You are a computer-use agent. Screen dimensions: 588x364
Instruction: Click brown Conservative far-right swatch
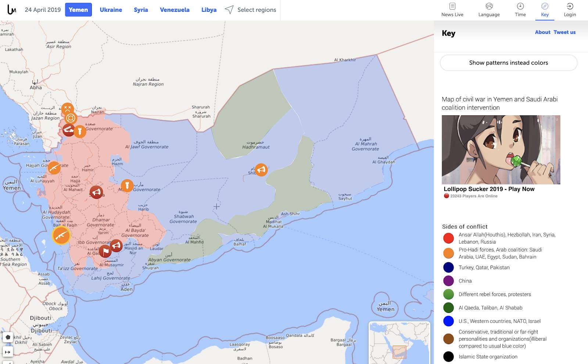pyautogui.click(x=448, y=339)
